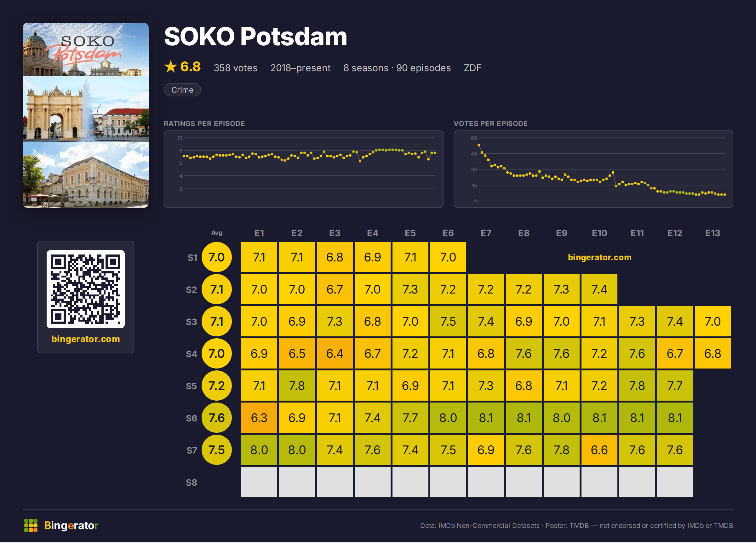Click the S5 E2 cell rated 7.8
756x543 pixels.
point(297,386)
